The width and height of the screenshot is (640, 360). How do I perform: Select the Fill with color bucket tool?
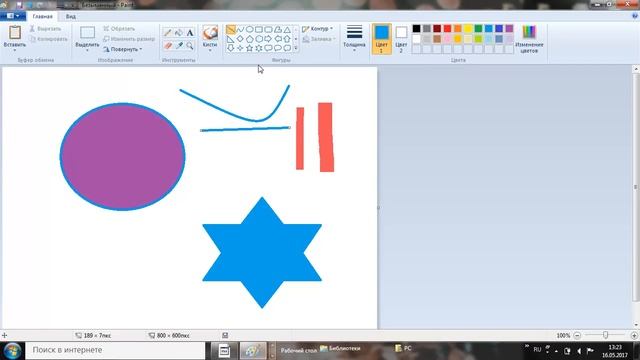click(179, 33)
